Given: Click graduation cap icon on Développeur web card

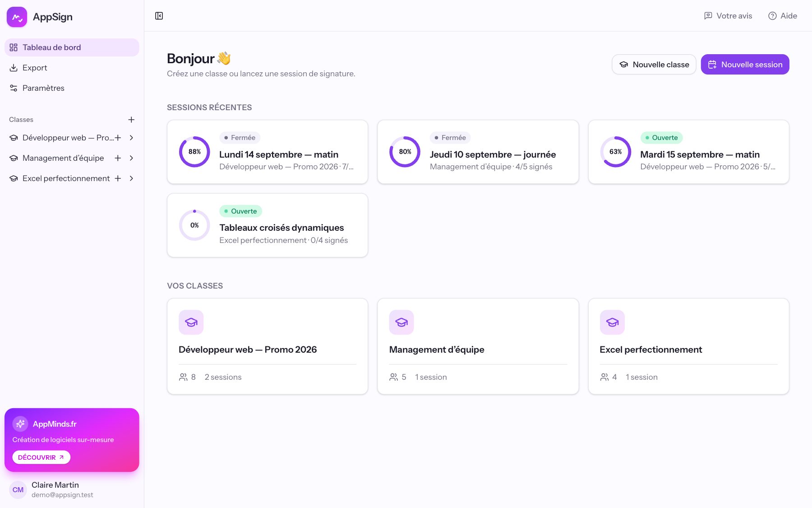Looking at the screenshot, I should pyautogui.click(x=191, y=322).
